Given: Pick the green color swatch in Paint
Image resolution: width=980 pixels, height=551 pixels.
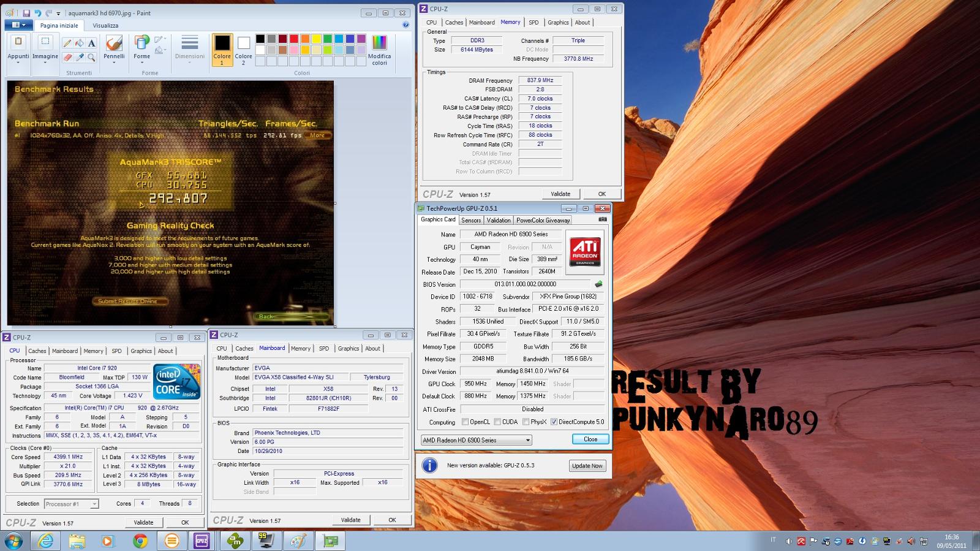Looking at the screenshot, I should tap(328, 39).
